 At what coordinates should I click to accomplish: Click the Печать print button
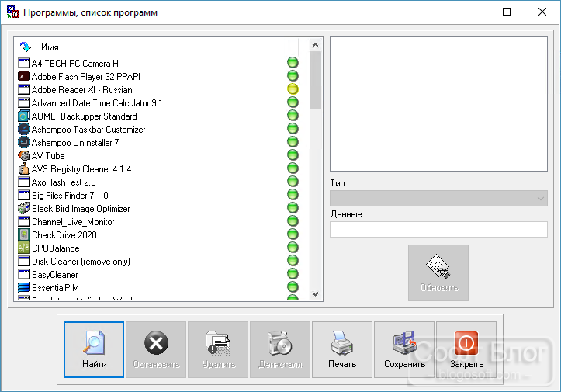coord(342,349)
